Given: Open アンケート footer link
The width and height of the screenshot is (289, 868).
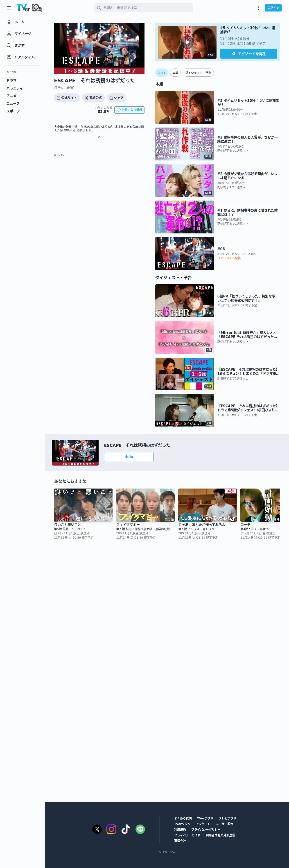Looking at the screenshot, I should [x=203, y=824].
